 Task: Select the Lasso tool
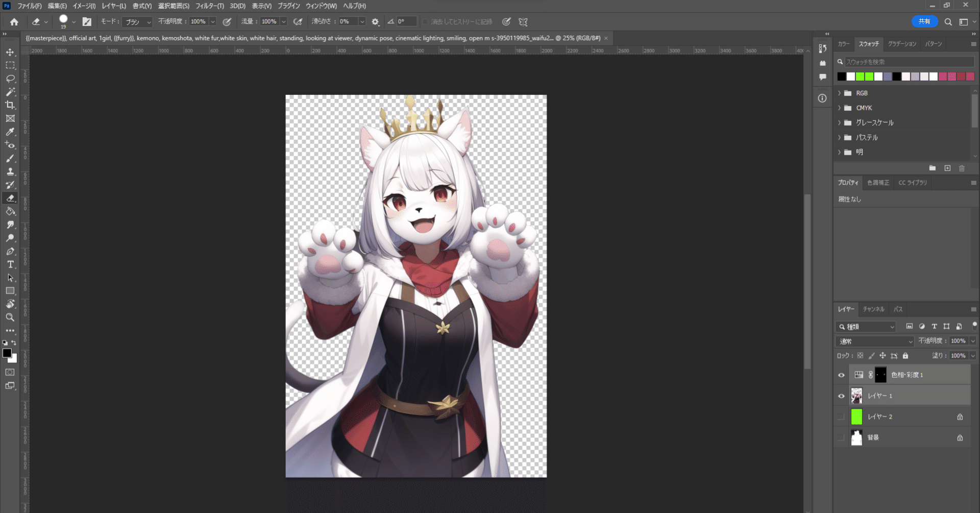[x=10, y=79]
